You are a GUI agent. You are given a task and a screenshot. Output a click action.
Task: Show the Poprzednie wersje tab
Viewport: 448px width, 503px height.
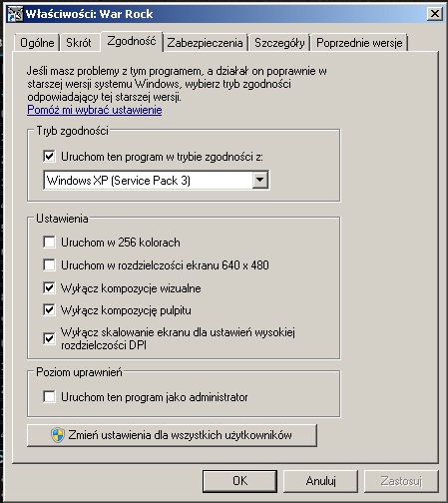[359, 43]
